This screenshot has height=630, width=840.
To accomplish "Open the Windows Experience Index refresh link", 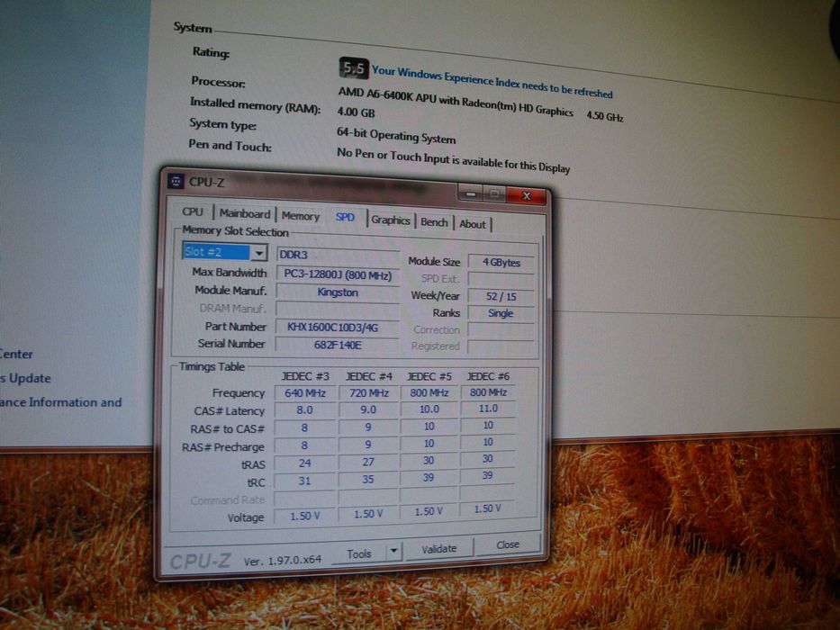I will tap(492, 81).
